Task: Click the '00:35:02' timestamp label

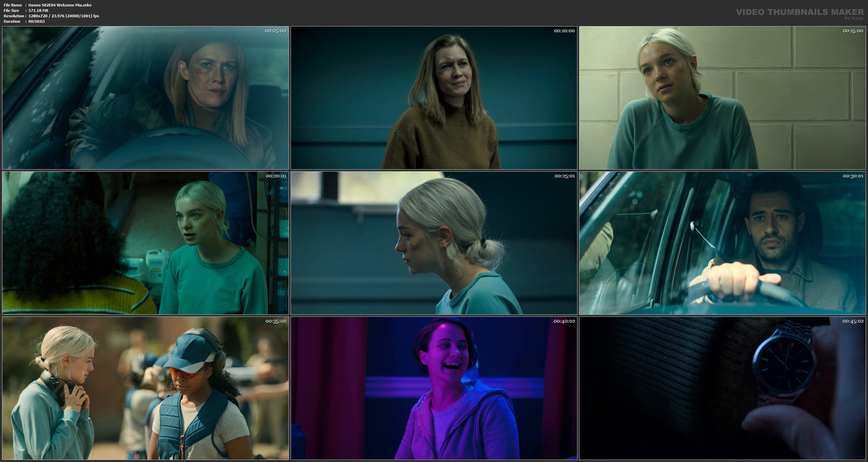Action: click(275, 321)
